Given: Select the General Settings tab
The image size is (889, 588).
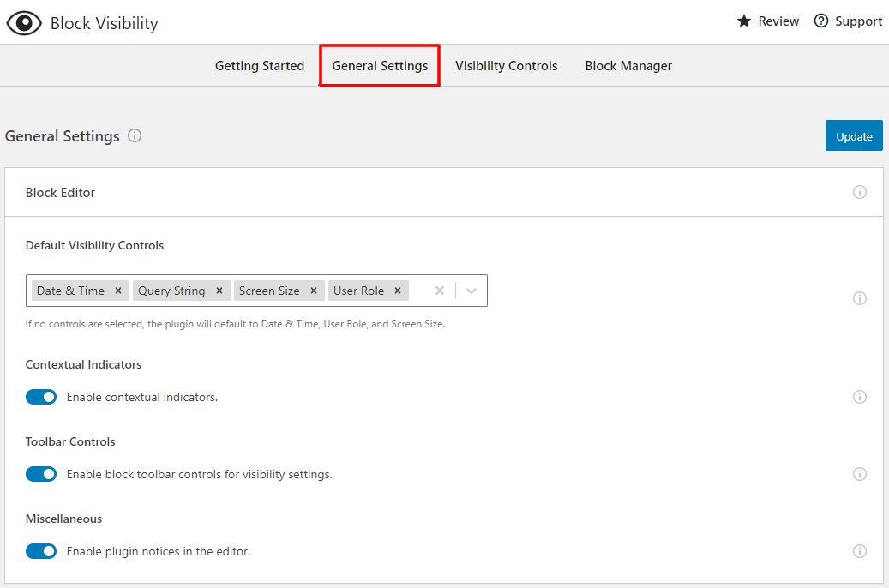Looking at the screenshot, I should [x=380, y=66].
